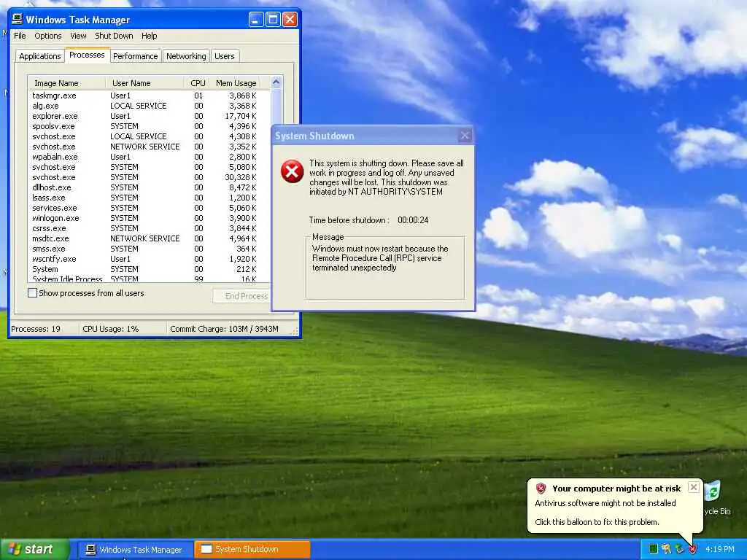Click the Windows activation keys tray icon
This screenshot has width=747, height=560.
(x=667, y=549)
